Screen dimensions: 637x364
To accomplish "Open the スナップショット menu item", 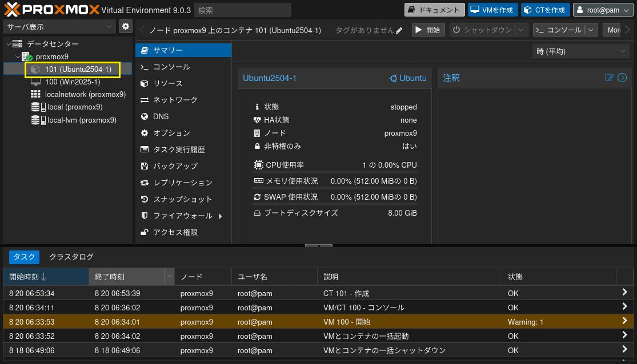I will click(183, 199).
